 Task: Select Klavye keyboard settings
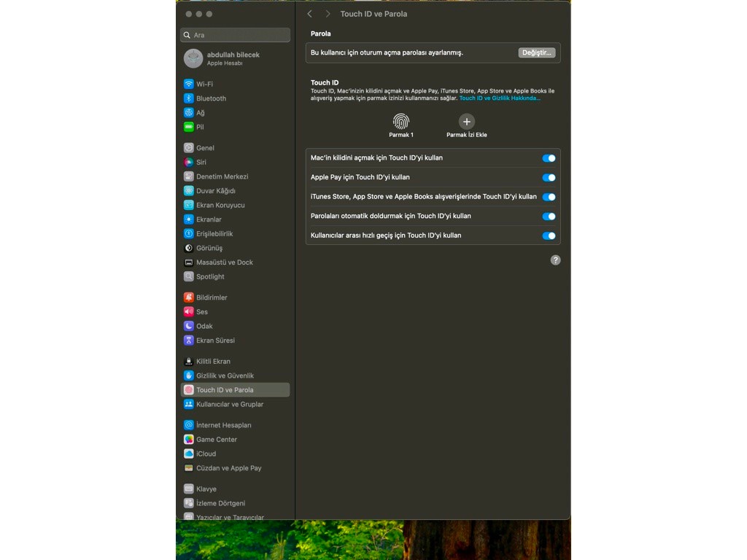(x=236, y=489)
